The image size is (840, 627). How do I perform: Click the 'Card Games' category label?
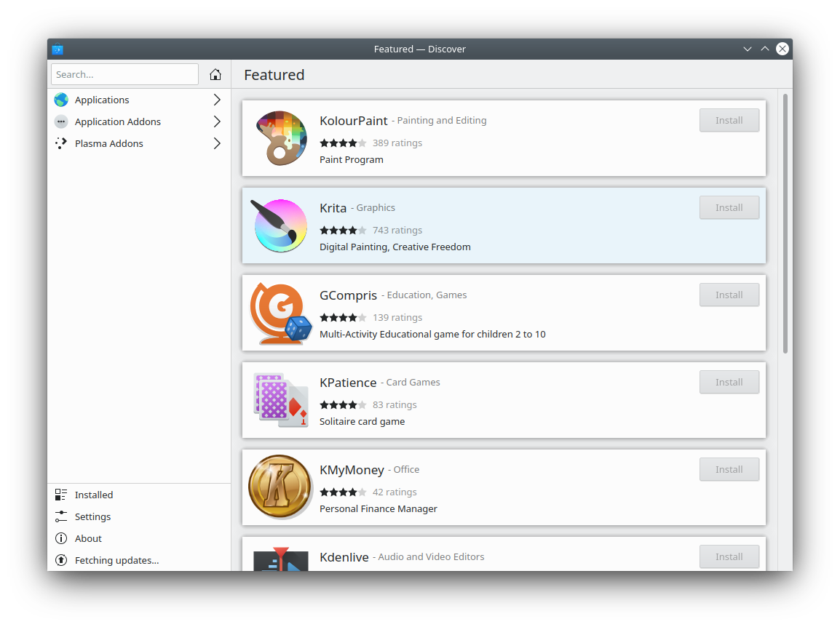click(x=413, y=383)
